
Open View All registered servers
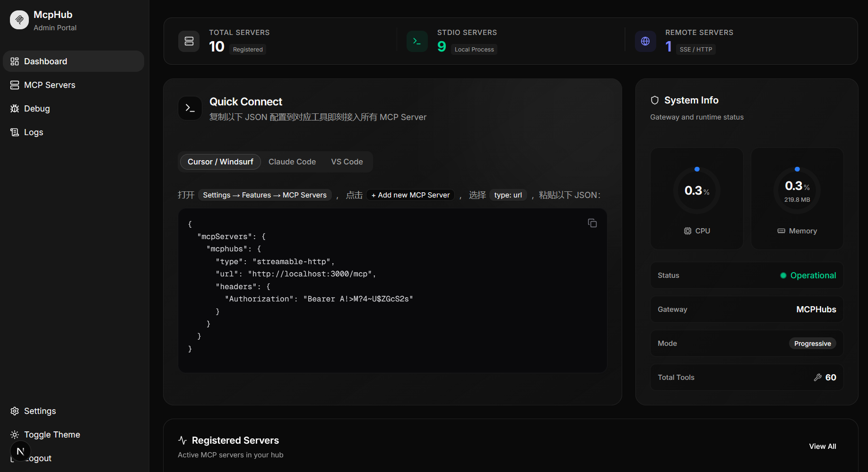click(823, 446)
